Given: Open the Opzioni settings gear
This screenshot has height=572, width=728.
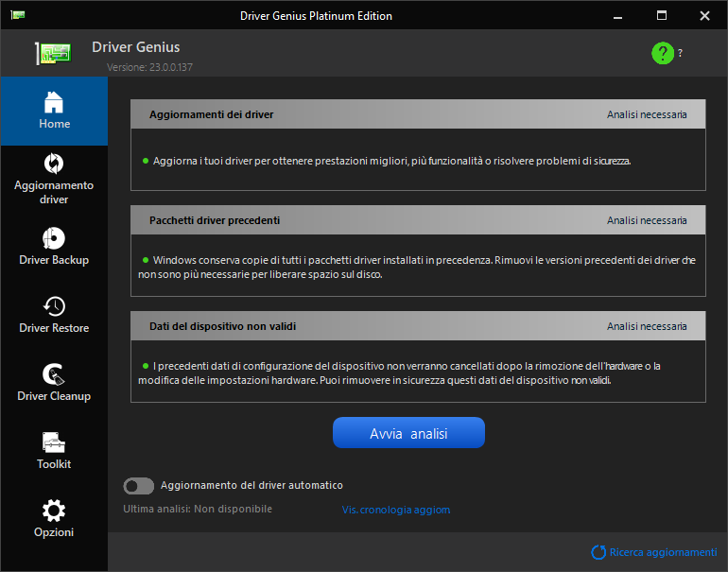Looking at the screenshot, I should coord(54,519).
